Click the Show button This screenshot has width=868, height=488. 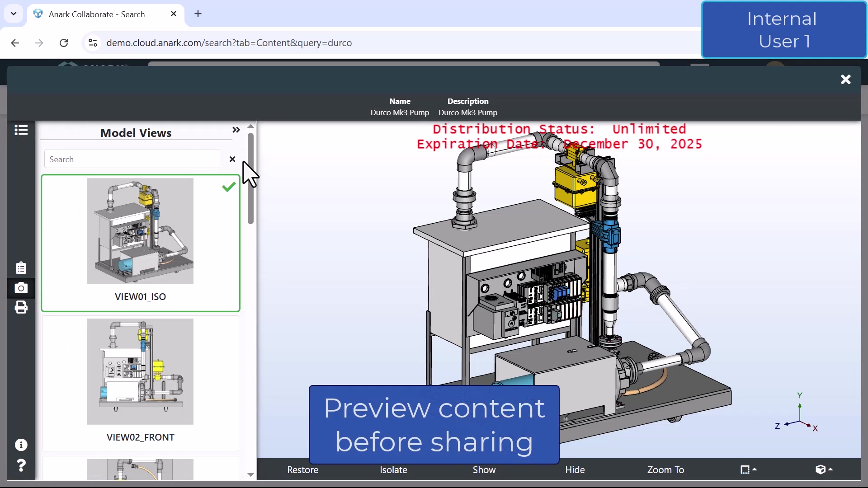coord(484,470)
